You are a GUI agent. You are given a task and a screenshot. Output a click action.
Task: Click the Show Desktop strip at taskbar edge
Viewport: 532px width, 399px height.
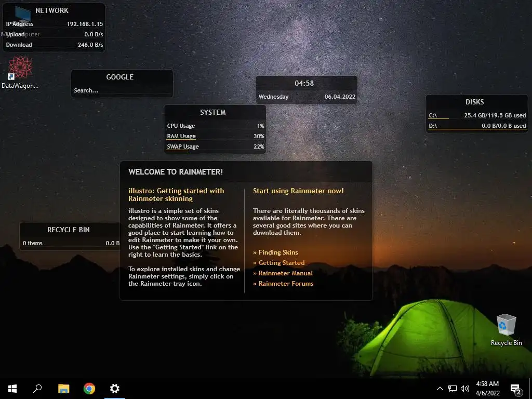coord(530,389)
